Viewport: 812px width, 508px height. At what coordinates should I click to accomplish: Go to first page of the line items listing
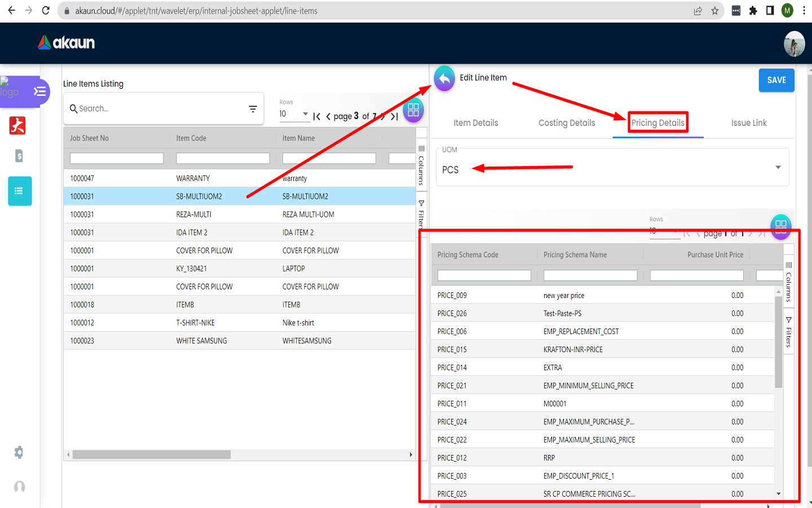[x=317, y=116]
